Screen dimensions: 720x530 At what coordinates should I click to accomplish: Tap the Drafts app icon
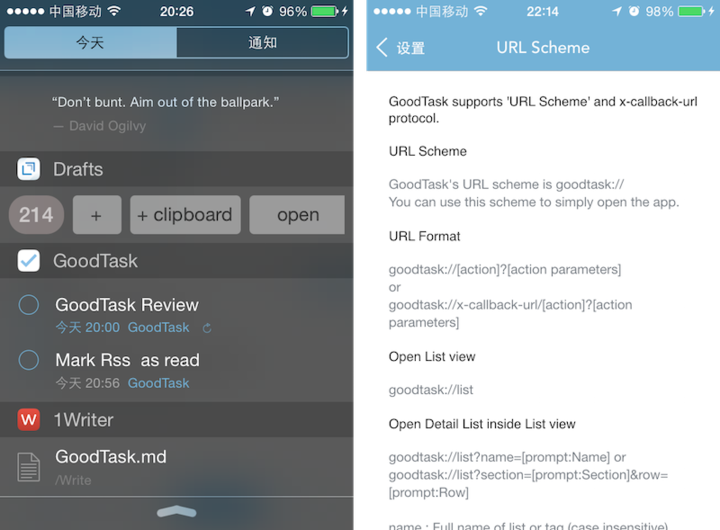tap(29, 169)
